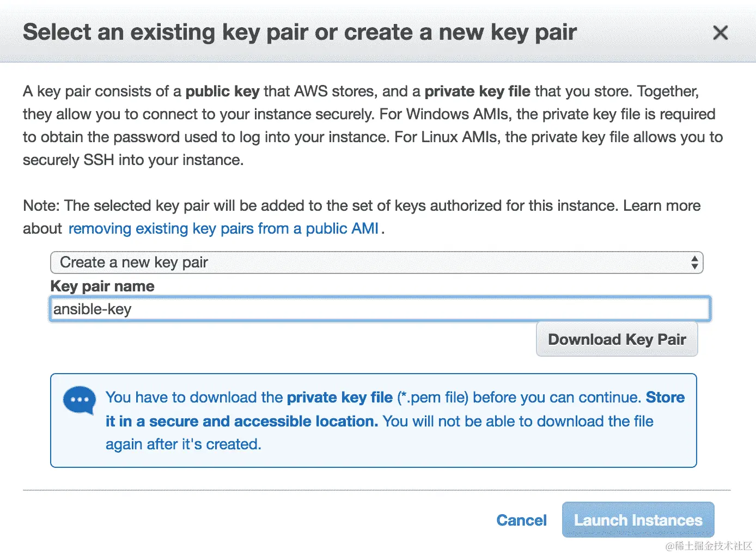This screenshot has height=555, width=756.
Task: Close the key pair dialog
Action: (x=720, y=33)
